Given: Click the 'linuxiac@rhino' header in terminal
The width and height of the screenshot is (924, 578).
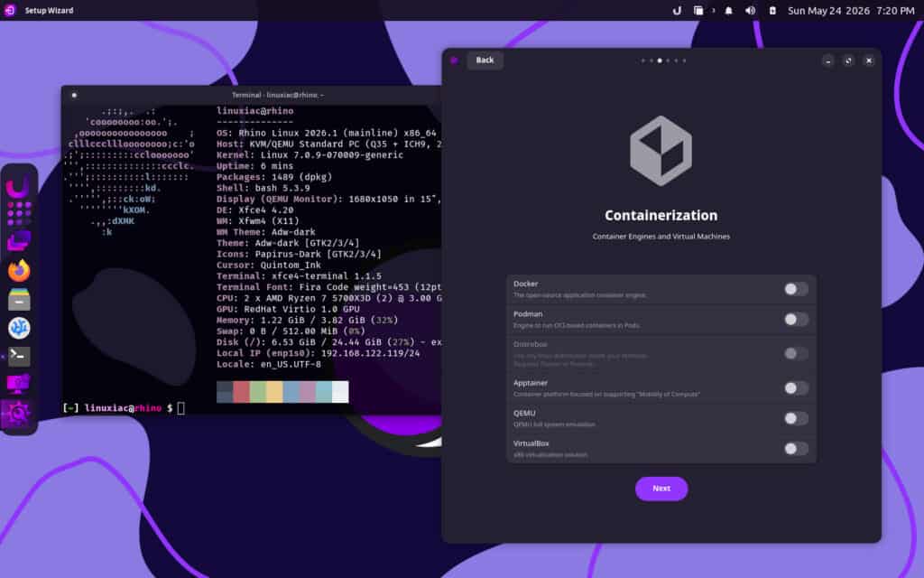Looking at the screenshot, I should click(255, 111).
